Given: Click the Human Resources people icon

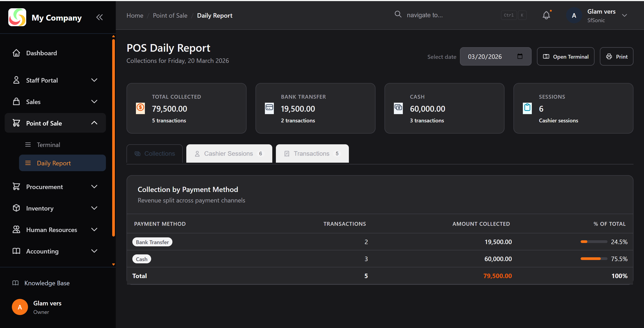Looking at the screenshot, I should click(16, 229).
